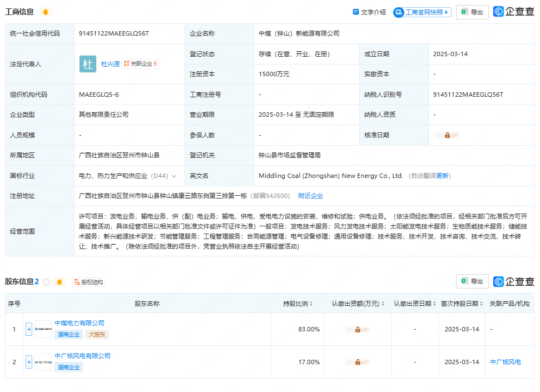This screenshot has width=540, height=392.
Task: Expand the 中煤电力有限公司 row with plus button
Action: (x=29, y=329)
